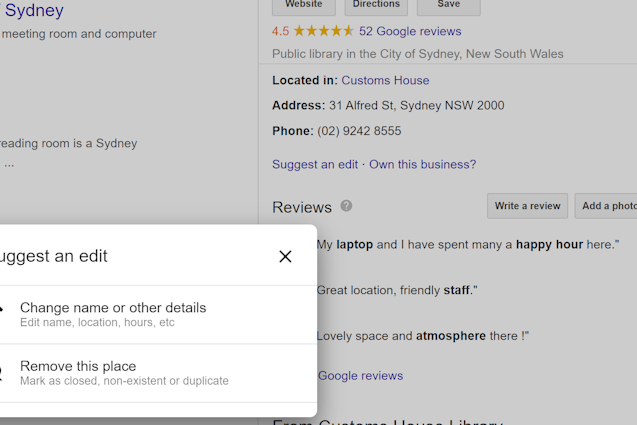637x425 pixels.
Task: Click the Google reviews link below the review snippets
Action: tap(360, 376)
